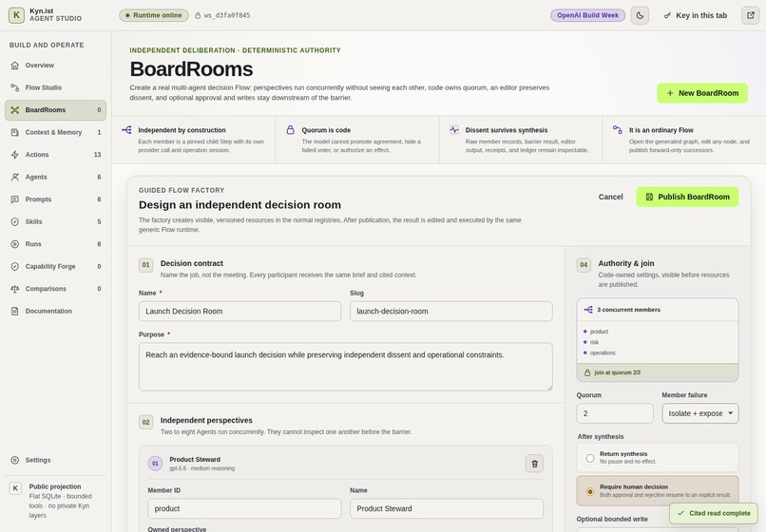Viewport: 766px width, 532px height.
Task: Open the Member failure dropdown
Action: point(700,413)
